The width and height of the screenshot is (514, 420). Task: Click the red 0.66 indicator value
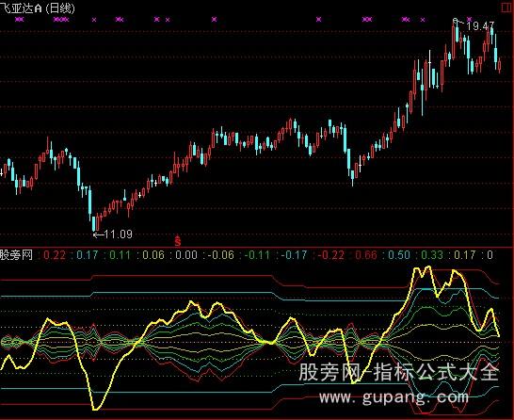click(x=366, y=255)
